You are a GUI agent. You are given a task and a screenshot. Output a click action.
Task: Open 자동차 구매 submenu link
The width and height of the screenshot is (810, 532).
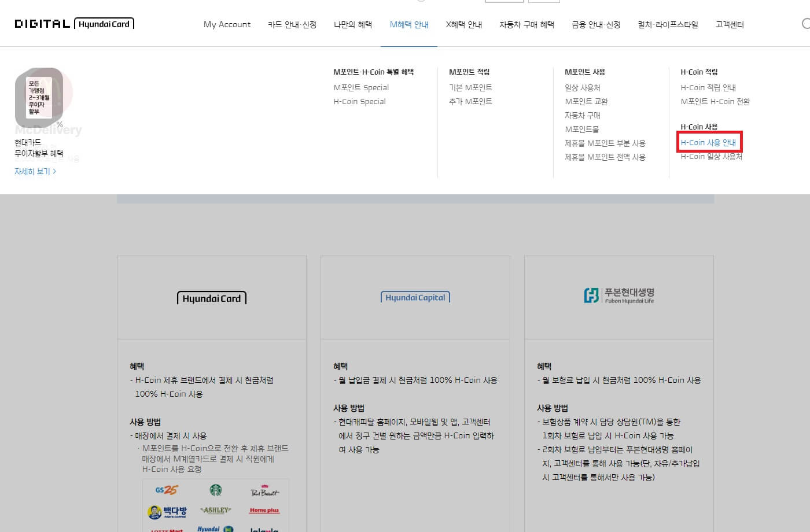(583, 115)
